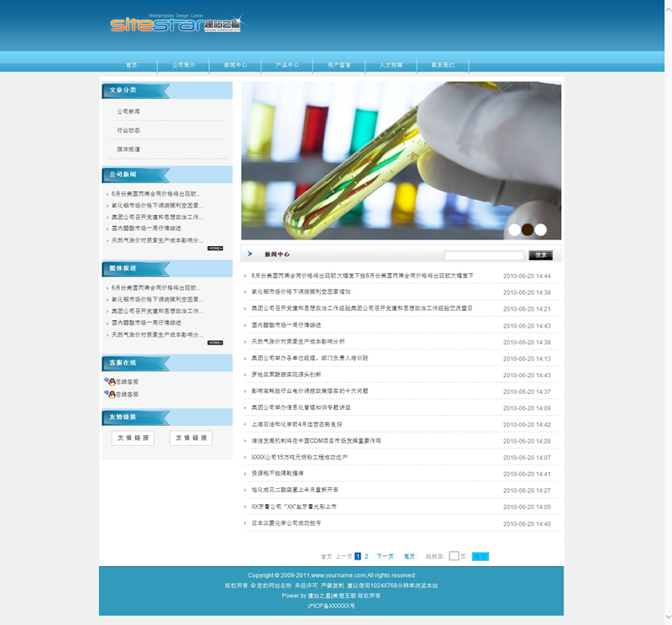Click MORE icon under 公司新闻 sidebar list
The height and width of the screenshot is (625, 672).
(215, 249)
